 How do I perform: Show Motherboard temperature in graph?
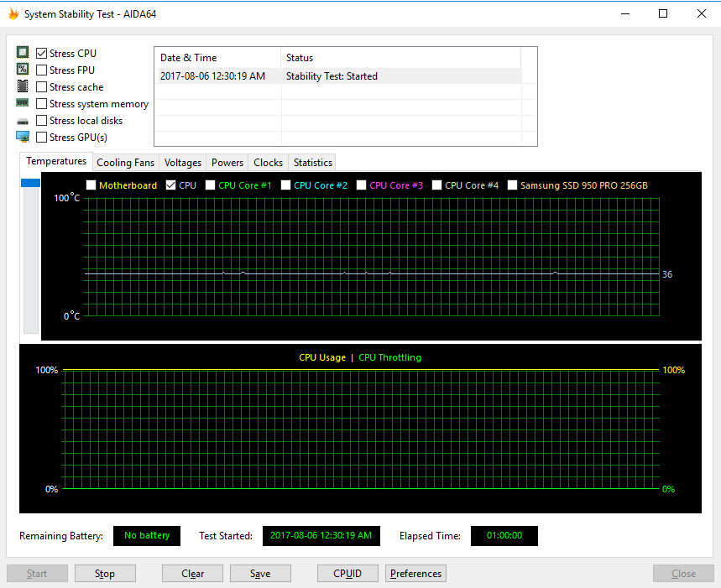[x=91, y=185]
